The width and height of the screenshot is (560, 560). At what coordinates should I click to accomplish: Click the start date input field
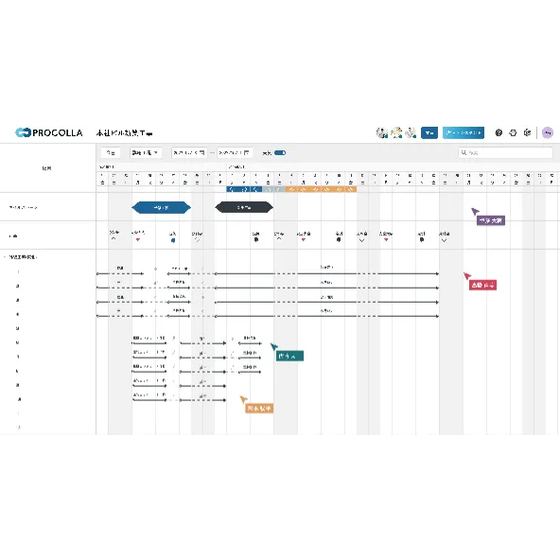coord(189,152)
